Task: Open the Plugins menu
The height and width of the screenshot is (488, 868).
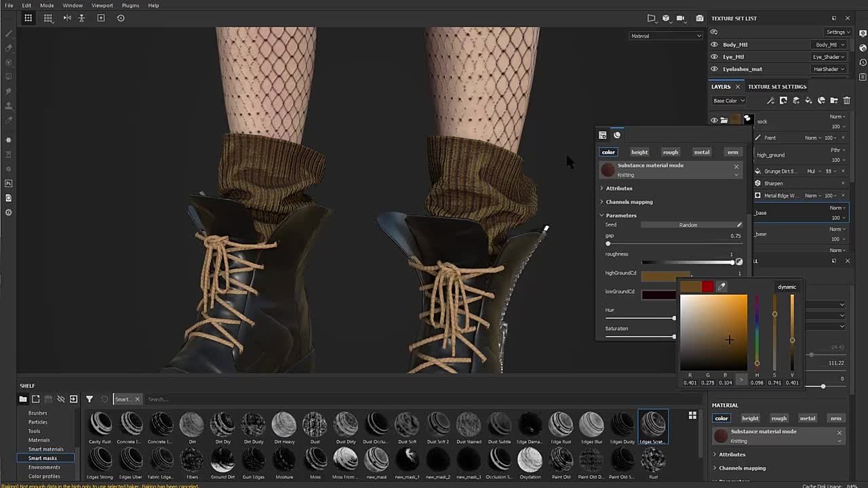Action: click(130, 5)
